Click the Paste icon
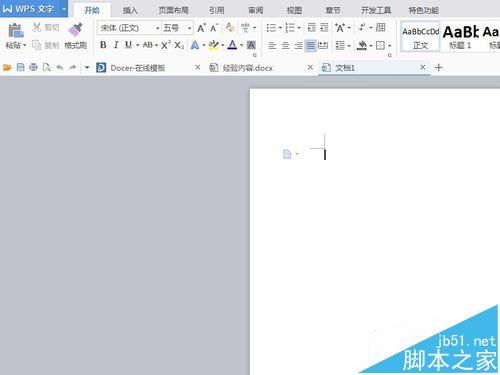 15,30
